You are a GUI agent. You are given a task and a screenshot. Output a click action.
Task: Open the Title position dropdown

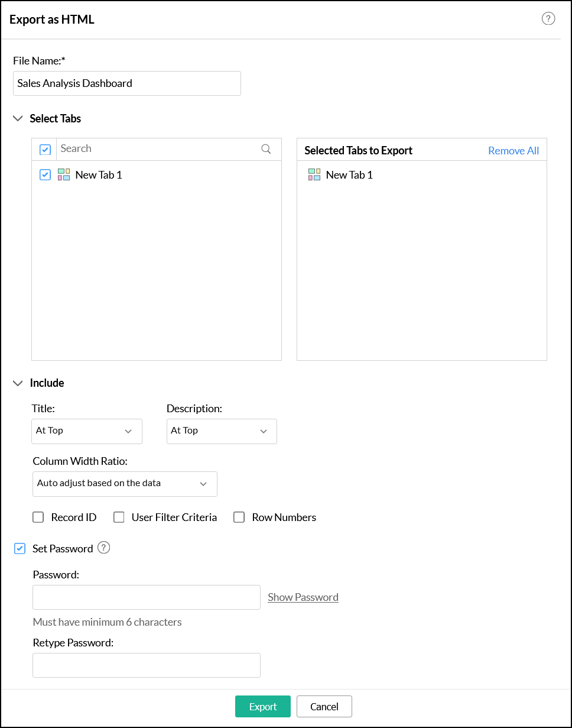coord(87,431)
